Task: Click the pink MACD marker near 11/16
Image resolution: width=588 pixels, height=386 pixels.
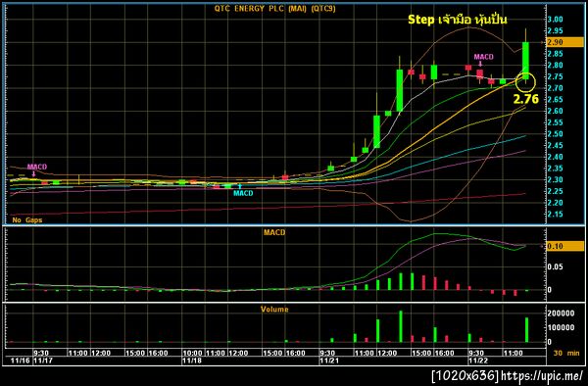Action: 37,169
